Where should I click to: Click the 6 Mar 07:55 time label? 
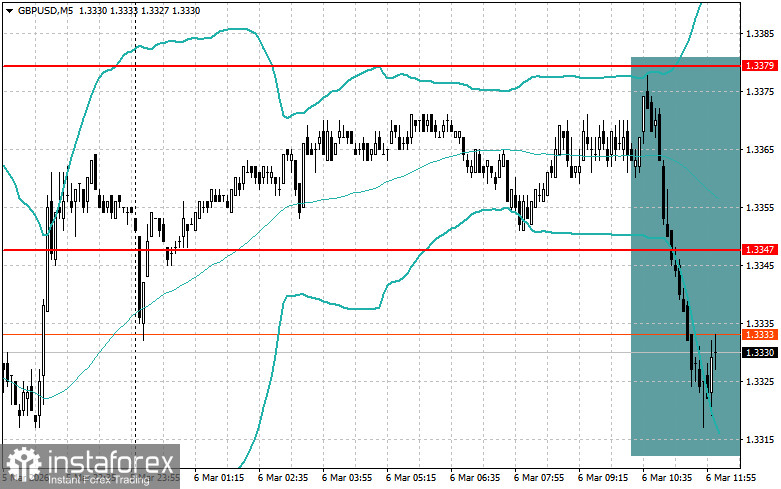[539, 478]
